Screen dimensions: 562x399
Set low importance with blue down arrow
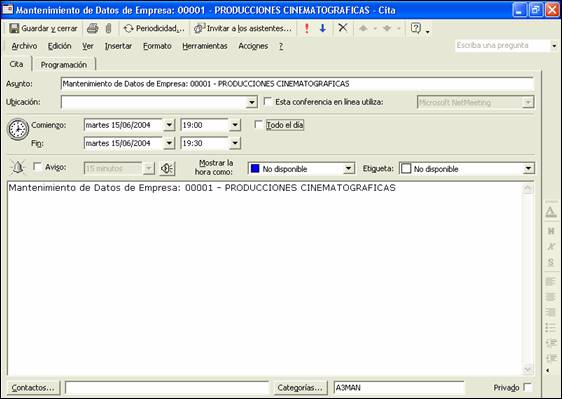pyautogui.click(x=323, y=28)
